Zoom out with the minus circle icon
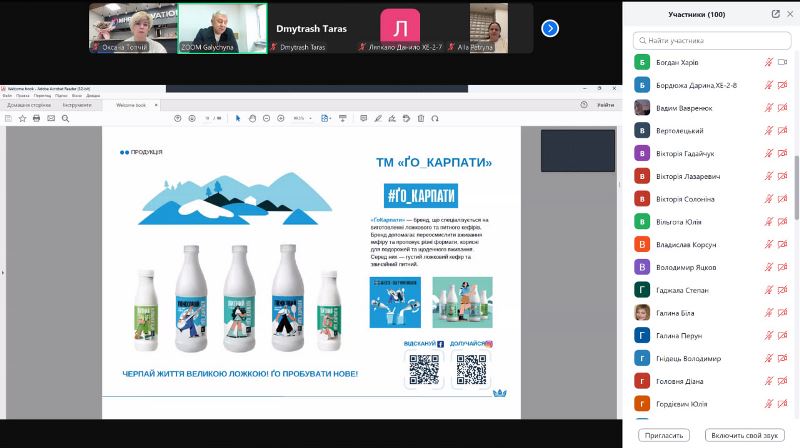The width and height of the screenshot is (800, 448). point(266,118)
